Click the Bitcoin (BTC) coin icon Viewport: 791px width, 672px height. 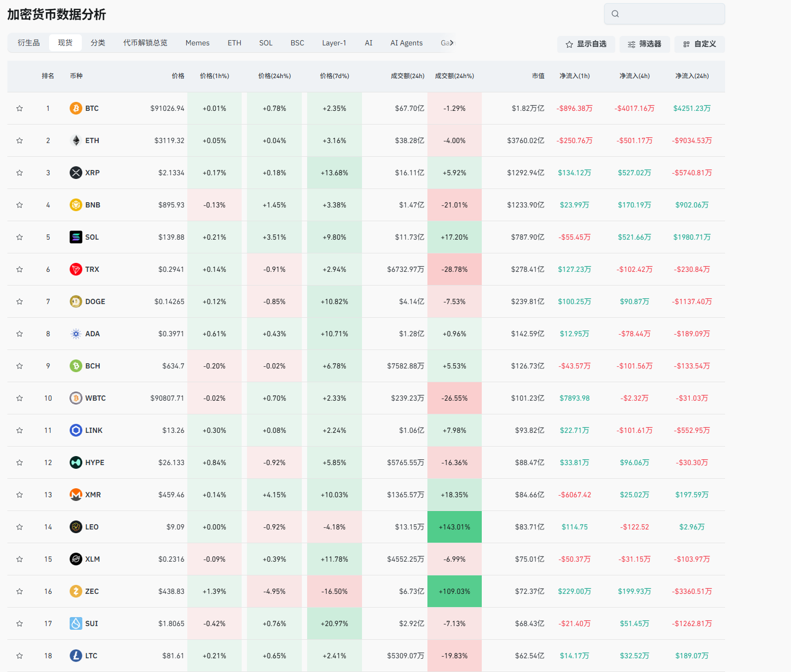pyautogui.click(x=76, y=108)
